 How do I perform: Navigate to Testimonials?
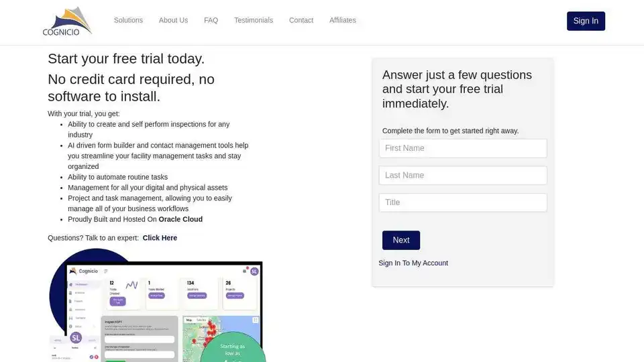tap(254, 20)
